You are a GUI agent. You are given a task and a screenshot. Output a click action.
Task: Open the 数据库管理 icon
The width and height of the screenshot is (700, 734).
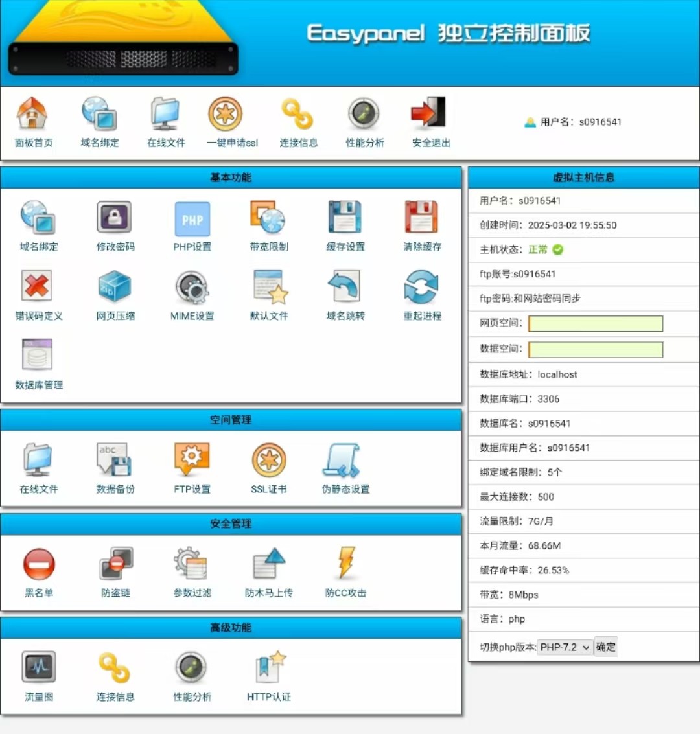tap(38, 365)
